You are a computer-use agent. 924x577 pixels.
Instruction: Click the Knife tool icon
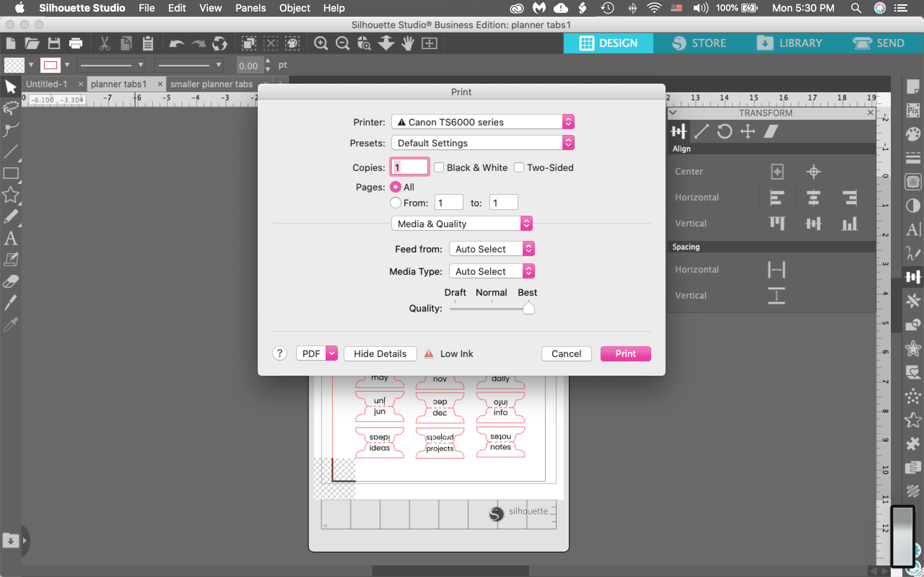click(x=10, y=303)
